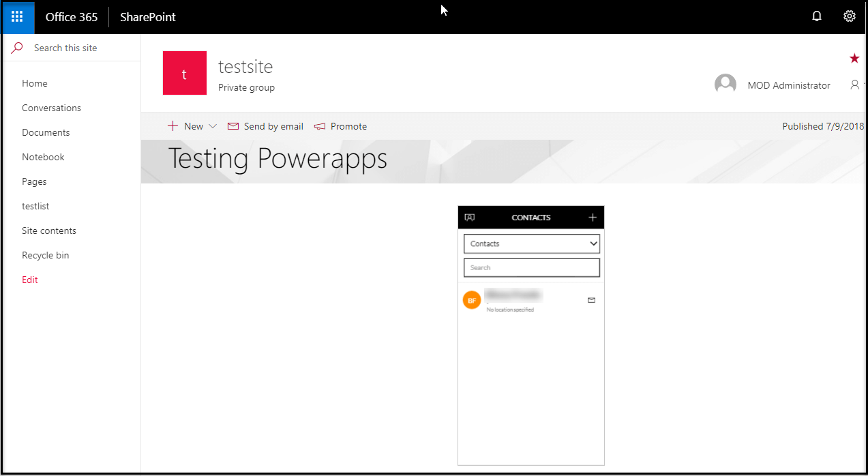This screenshot has height=476, width=868.
Task: Click the contacts card icon in app header
Action: [469, 218]
